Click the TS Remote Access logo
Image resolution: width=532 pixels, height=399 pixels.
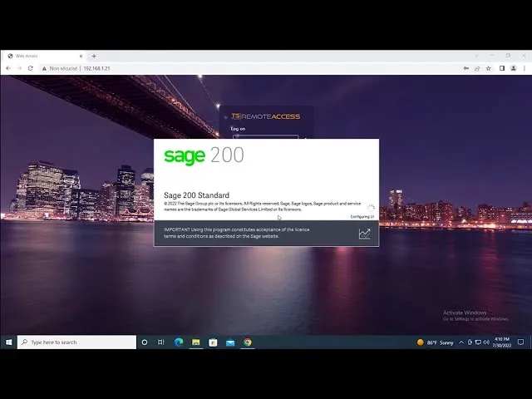click(x=265, y=116)
